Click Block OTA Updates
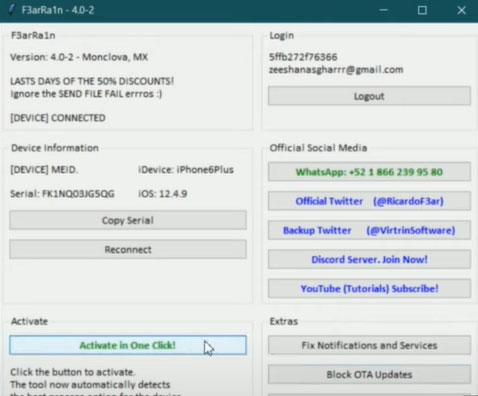The width and height of the screenshot is (478, 396). 369,374
